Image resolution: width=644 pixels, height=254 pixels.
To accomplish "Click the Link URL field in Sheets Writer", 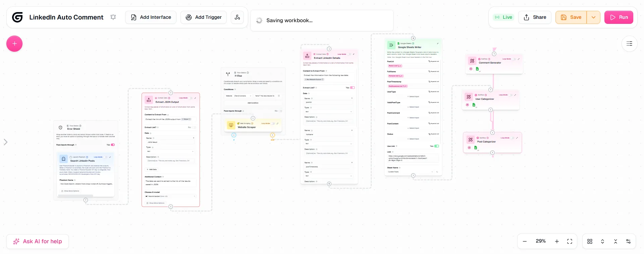I will pos(413,158).
